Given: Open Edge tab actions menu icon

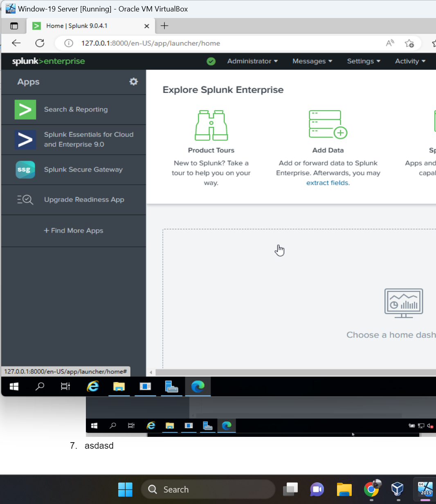Looking at the screenshot, I should 14,26.
